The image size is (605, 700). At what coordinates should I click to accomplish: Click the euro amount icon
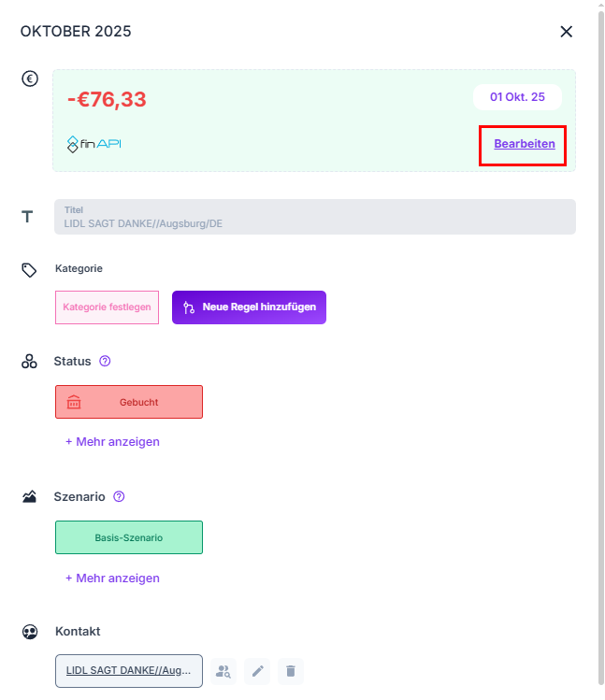(30, 79)
